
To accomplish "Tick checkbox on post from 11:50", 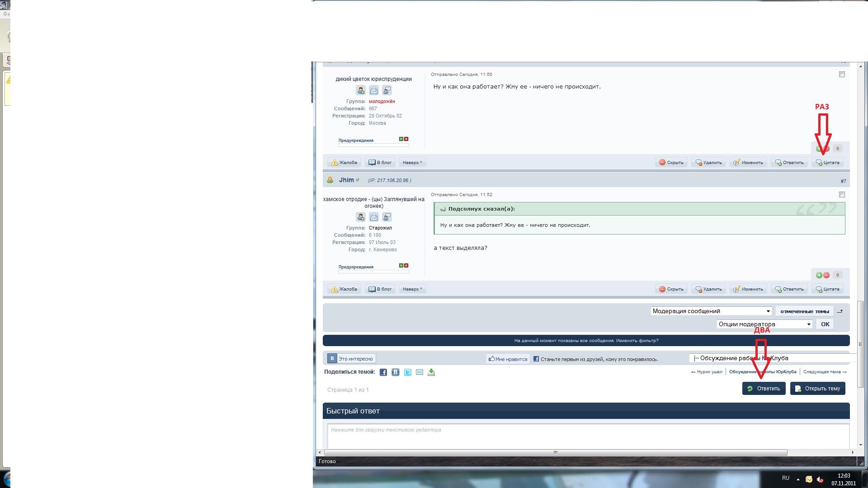I will pos(842,75).
